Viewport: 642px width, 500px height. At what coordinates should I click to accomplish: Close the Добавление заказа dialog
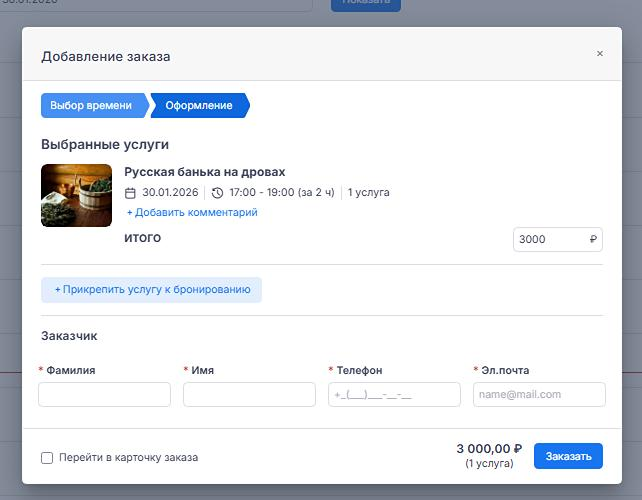[599, 54]
